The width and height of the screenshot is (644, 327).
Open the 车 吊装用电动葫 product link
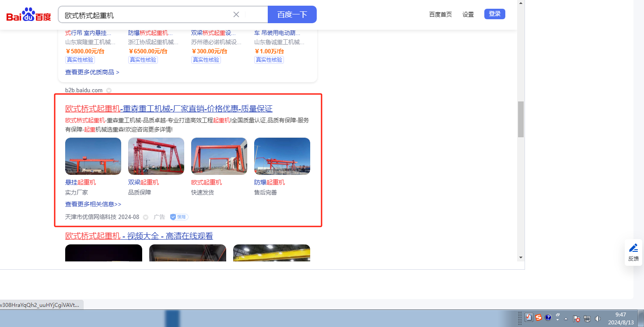coord(276,33)
